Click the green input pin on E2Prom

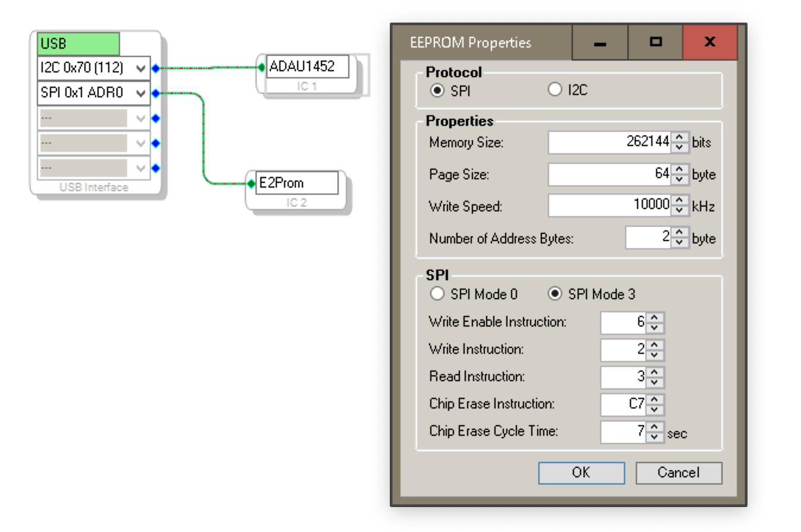pyautogui.click(x=251, y=183)
